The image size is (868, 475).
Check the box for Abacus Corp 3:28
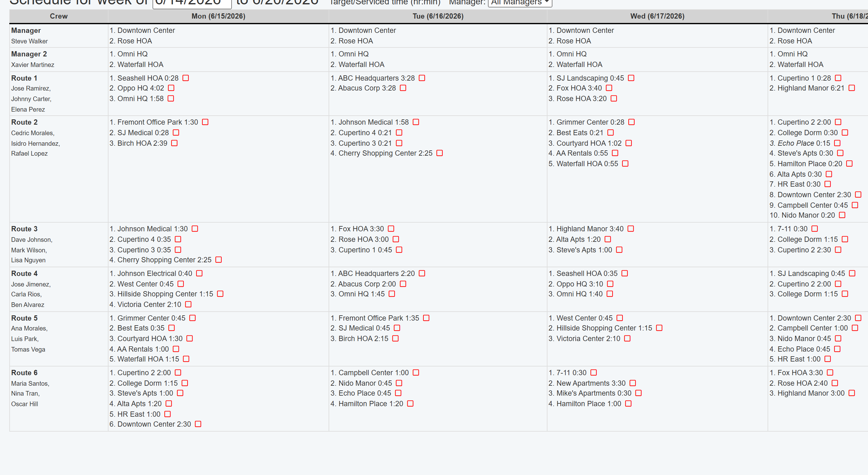[403, 88]
